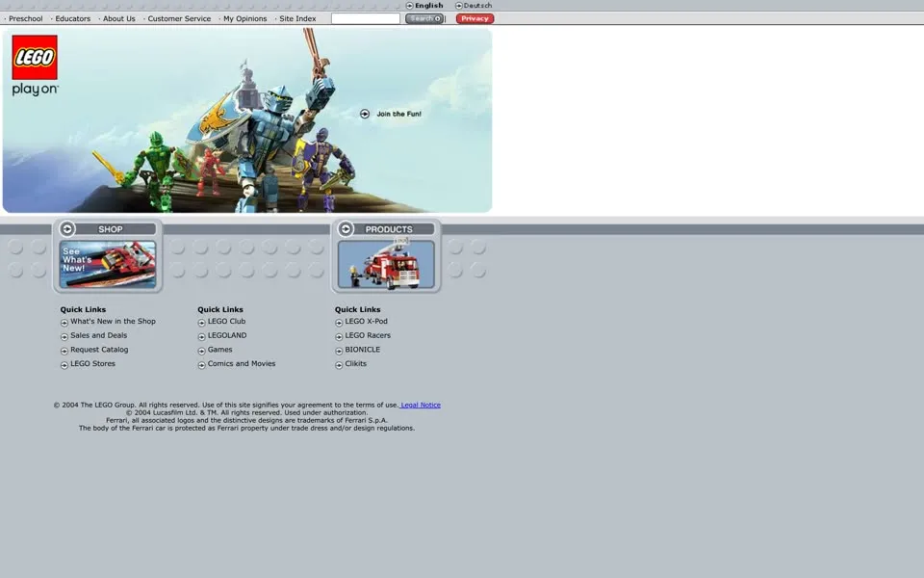Screen dimensions: 924x578
Task: Click the LEGO logo
Action: [35, 57]
